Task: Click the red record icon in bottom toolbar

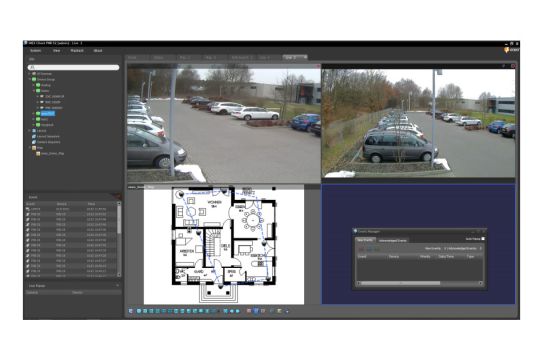Action: [x=249, y=311]
